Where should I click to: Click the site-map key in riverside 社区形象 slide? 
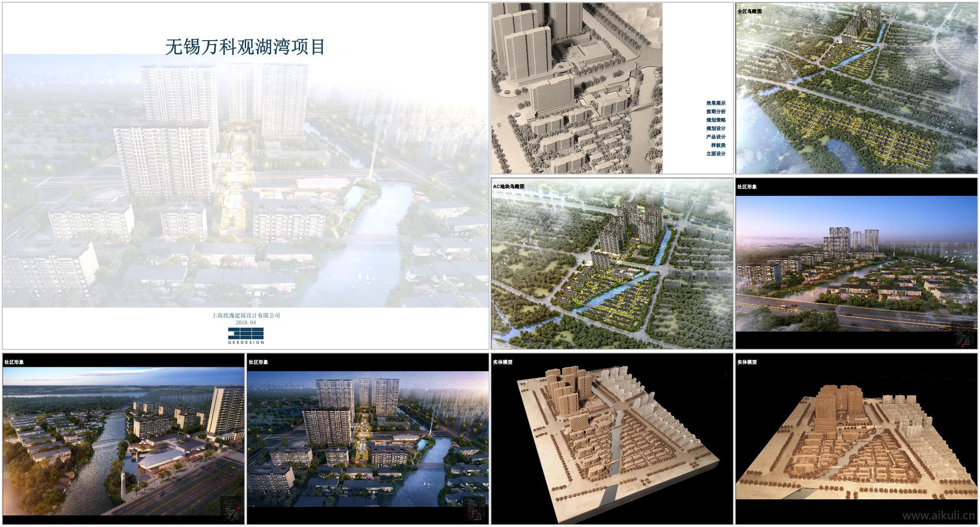[x=231, y=509]
